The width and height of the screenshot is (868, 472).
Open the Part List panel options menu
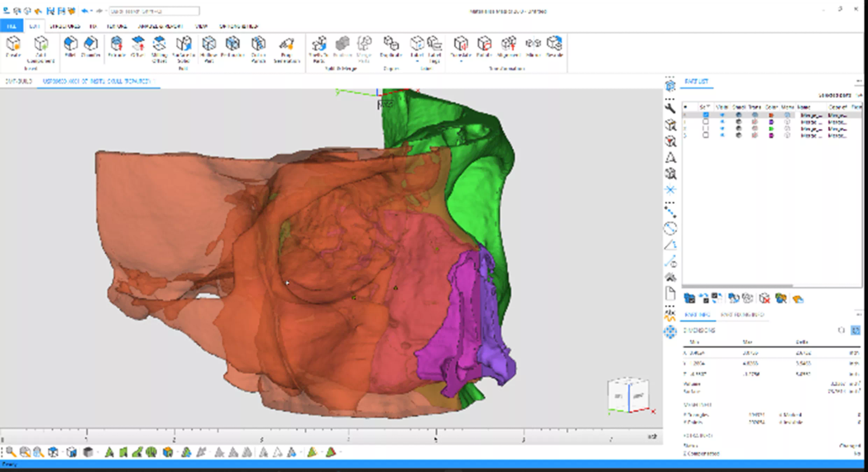pyautogui.click(x=858, y=81)
